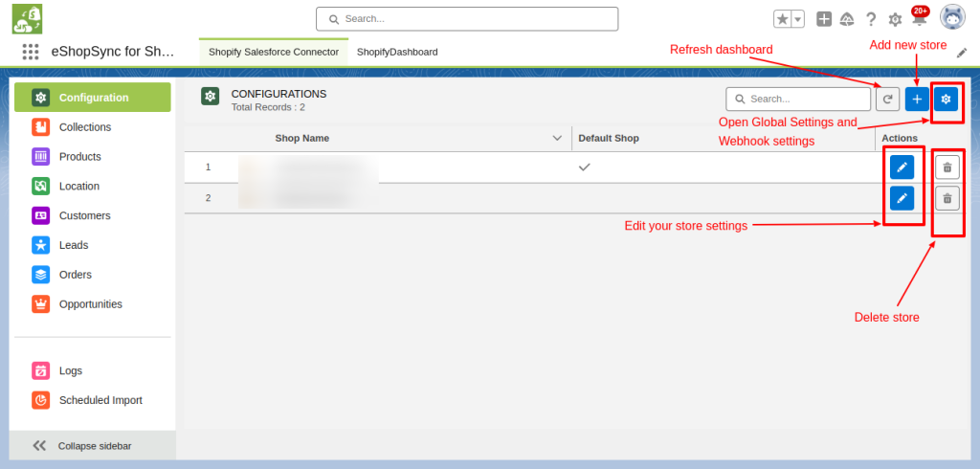This screenshot has width=980, height=469.
Task: Edit store settings for row 2
Action: point(902,198)
